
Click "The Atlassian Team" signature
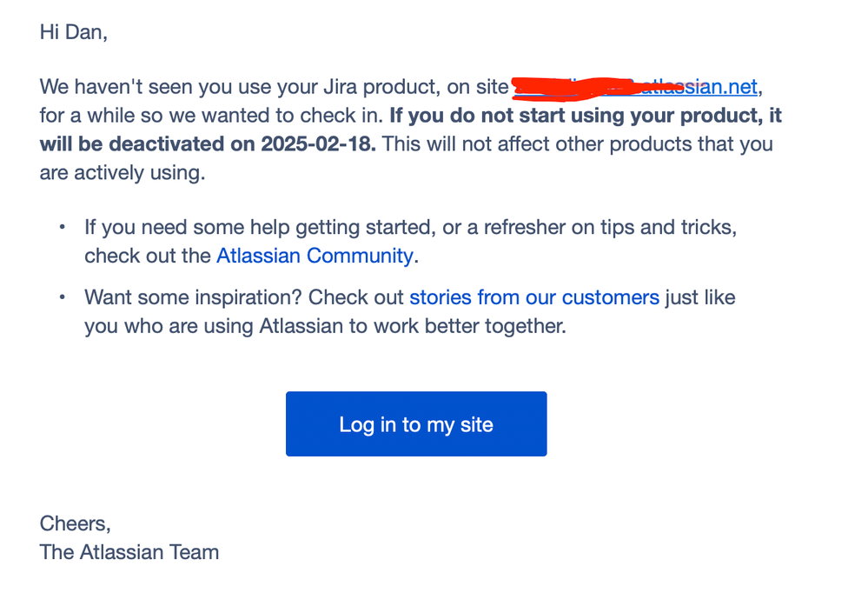129,552
